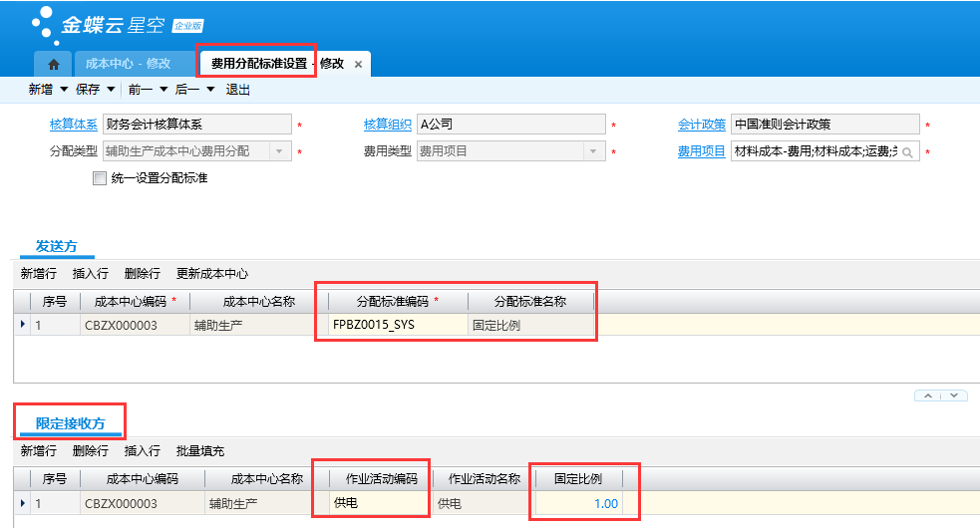
Task: Select the 限定接收方 tab
Action: [x=70, y=424]
